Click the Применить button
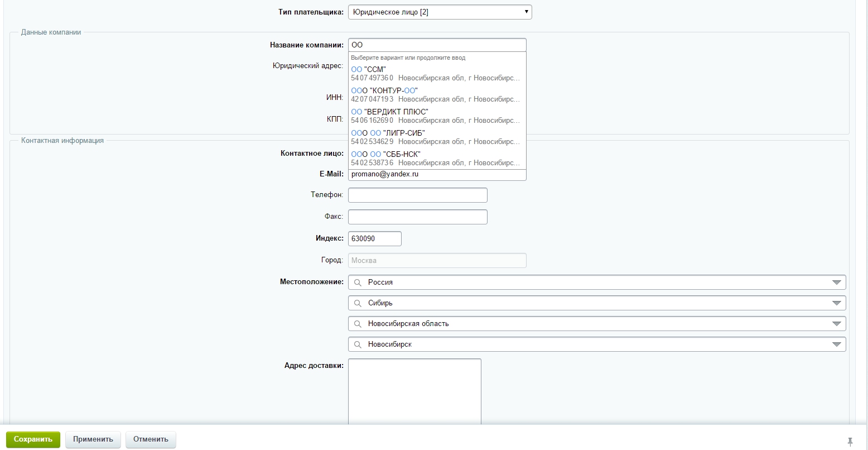Viewport: 868px width, 450px height. tap(93, 439)
